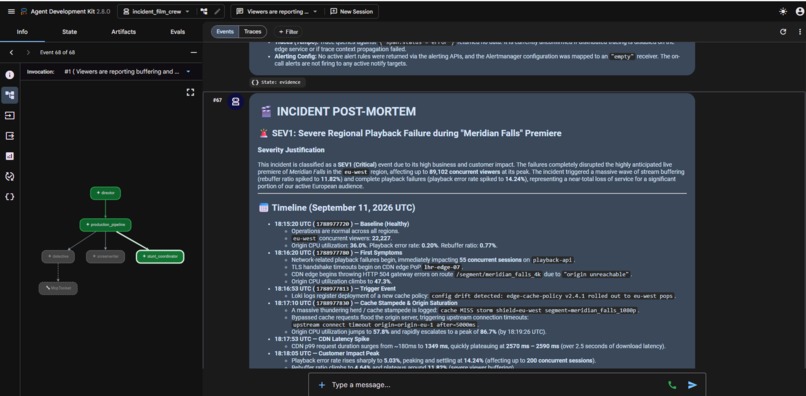Click the INCIDENT POST-MORTEM heading
The height and width of the screenshot is (396, 806).
(346, 112)
